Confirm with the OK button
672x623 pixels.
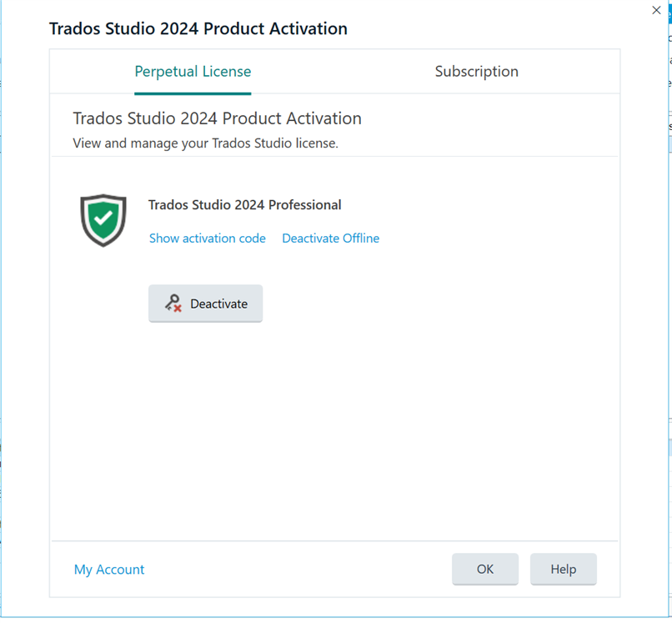pyautogui.click(x=485, y=569)
